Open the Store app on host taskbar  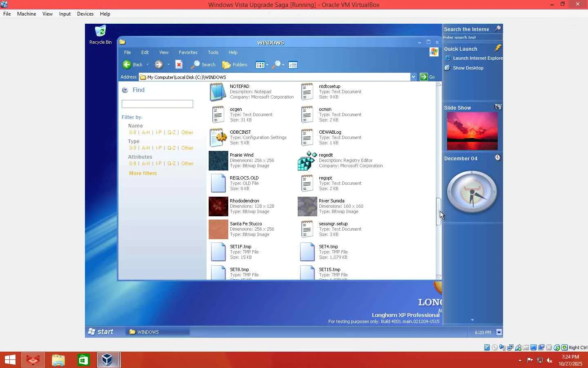[x=84, y=360]
